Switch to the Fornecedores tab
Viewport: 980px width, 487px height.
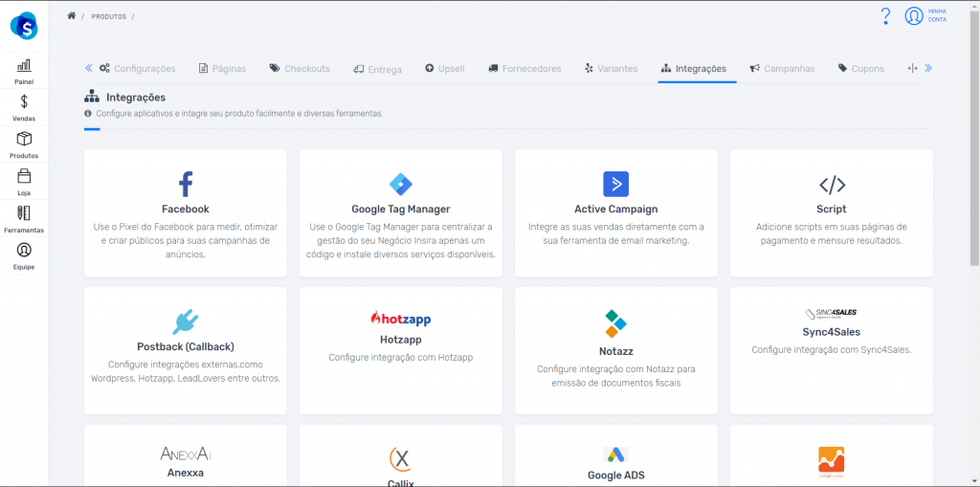tap(524, 69)
